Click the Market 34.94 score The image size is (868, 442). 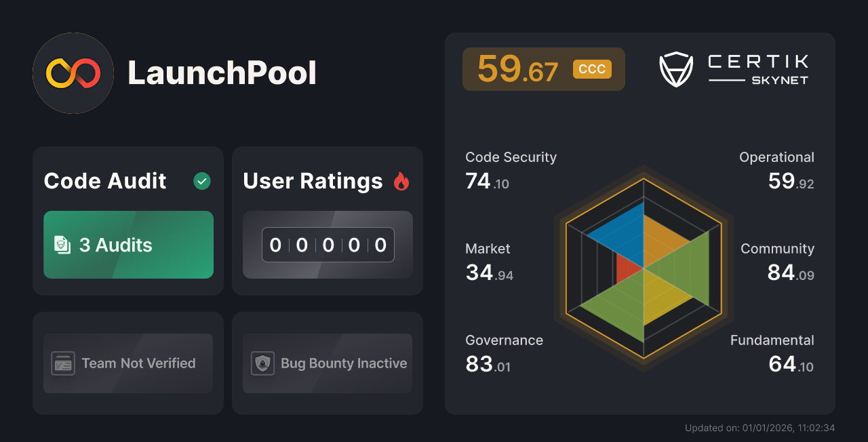[x=489, y=271]
